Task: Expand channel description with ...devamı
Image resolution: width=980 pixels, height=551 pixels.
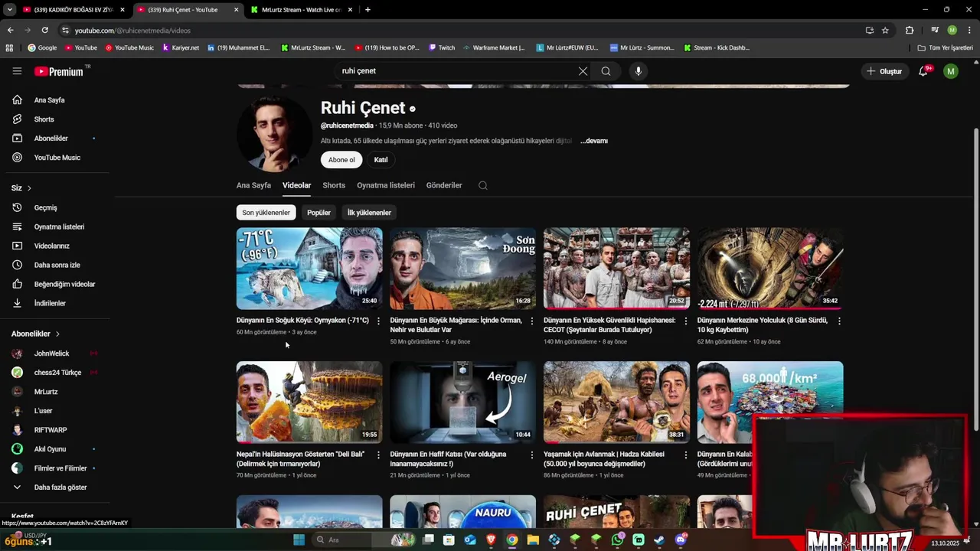Action: coord(594,141)
